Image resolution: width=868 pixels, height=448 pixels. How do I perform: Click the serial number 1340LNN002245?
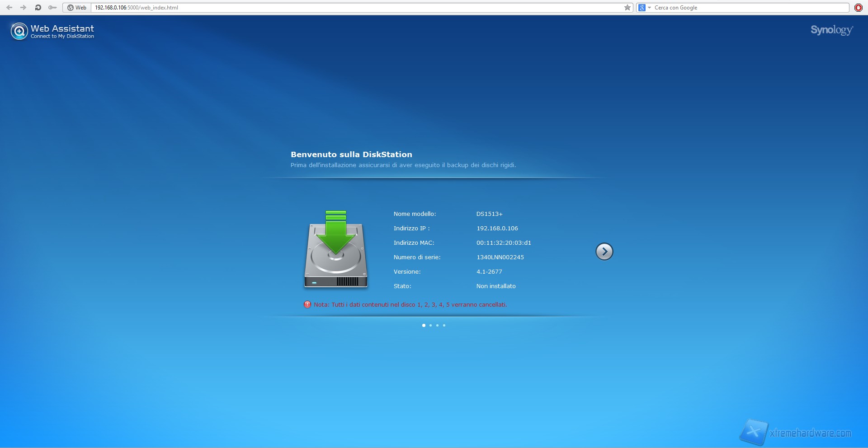tap(500, 257)
